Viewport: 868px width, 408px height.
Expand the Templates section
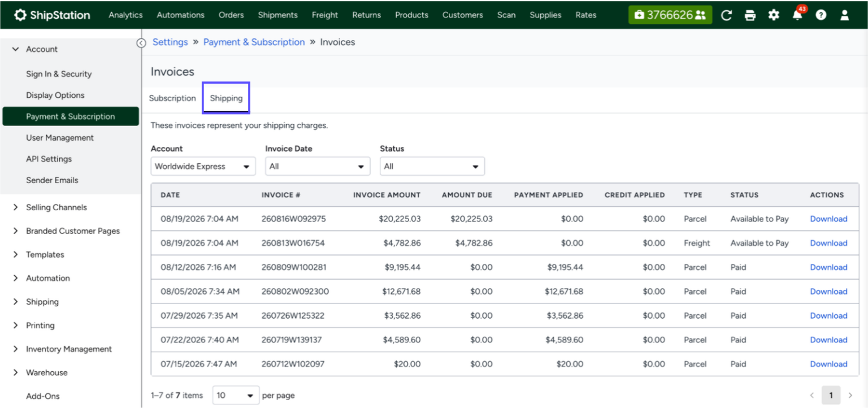pos(15,254)
